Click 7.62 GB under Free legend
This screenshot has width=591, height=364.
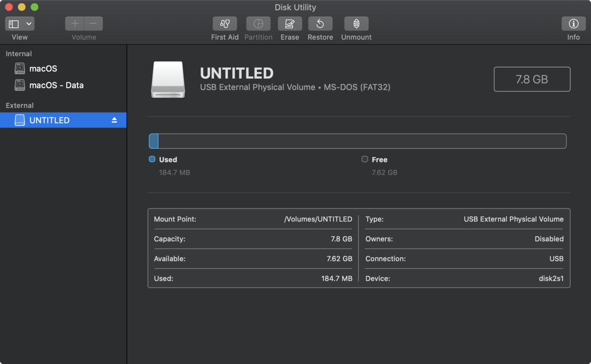coord(384,172)
